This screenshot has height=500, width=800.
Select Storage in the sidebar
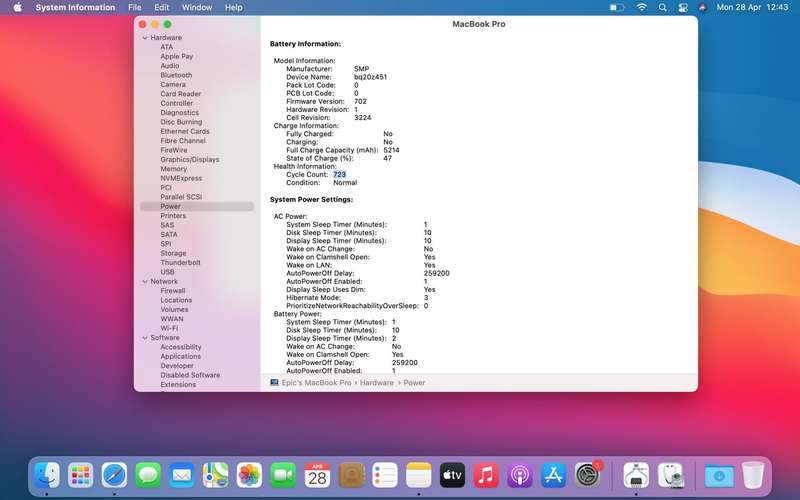[x=173, y=253]
